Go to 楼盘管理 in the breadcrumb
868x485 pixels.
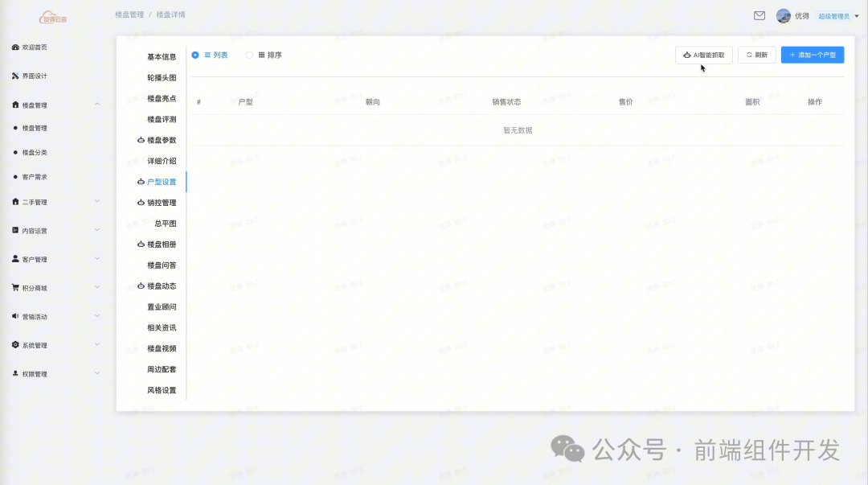(x=129, y=14)
